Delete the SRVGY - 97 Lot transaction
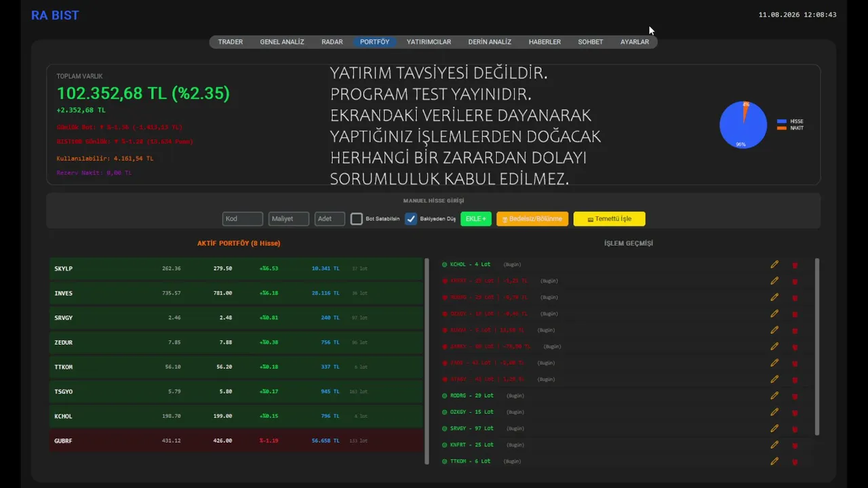This screenshot has width=868, height=488. coord(795,429)
